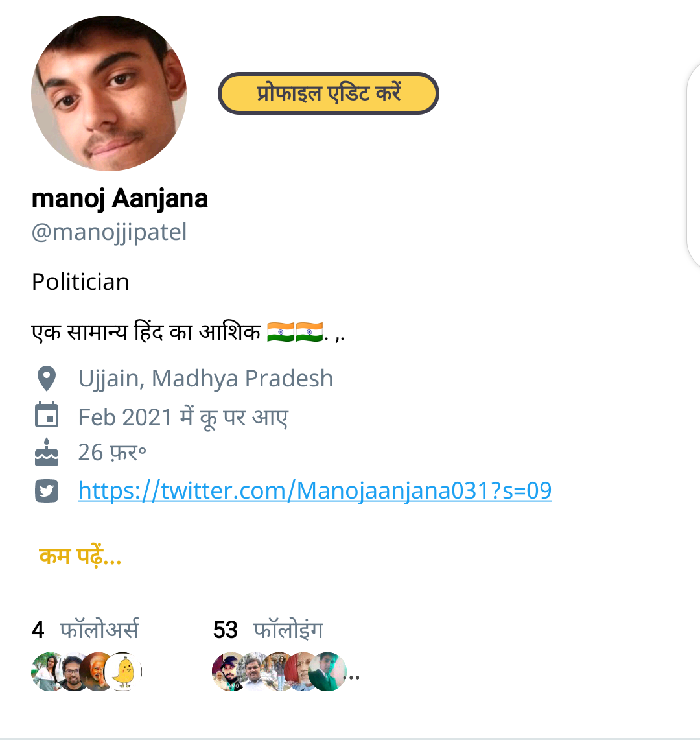Tap the Twitter bird icon
The width and height of the screenshot is (700, 747).
tap(47, 491)
